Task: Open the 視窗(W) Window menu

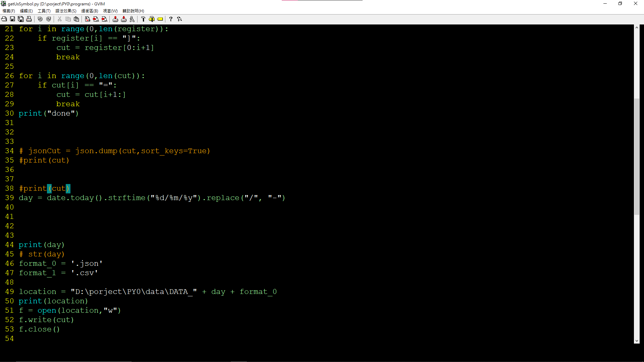Action: pyautogui.click(x=110, y=11)
